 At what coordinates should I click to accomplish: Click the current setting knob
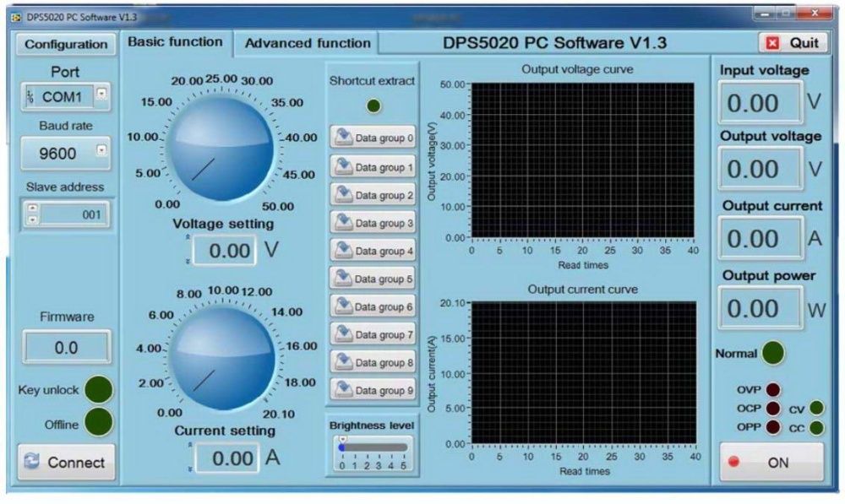point(222,359)
